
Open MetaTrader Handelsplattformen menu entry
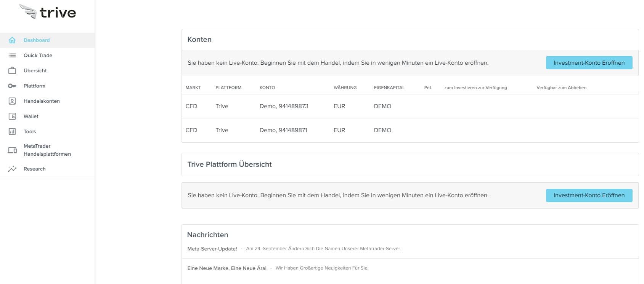tap(47, 150)
